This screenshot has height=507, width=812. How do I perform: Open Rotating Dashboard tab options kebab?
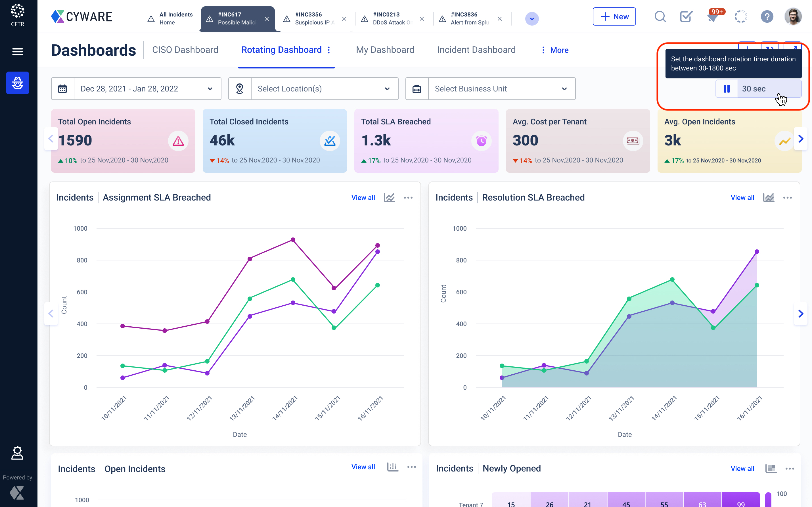(x=329, y=50)
